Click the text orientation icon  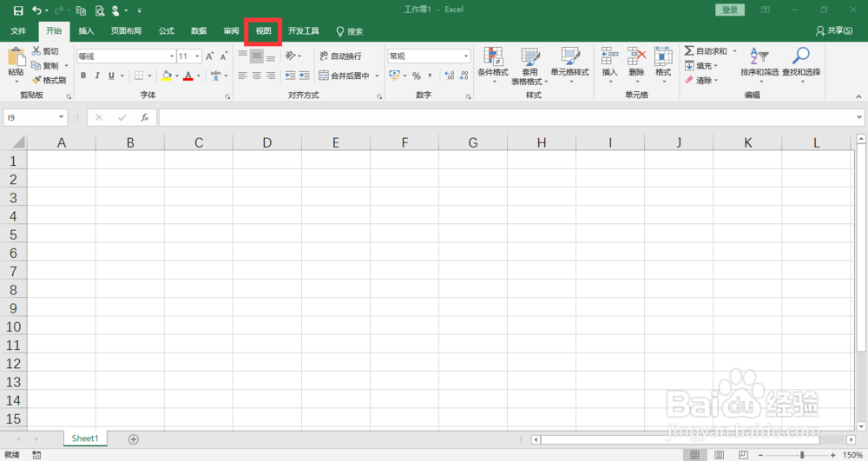(290, 56)
